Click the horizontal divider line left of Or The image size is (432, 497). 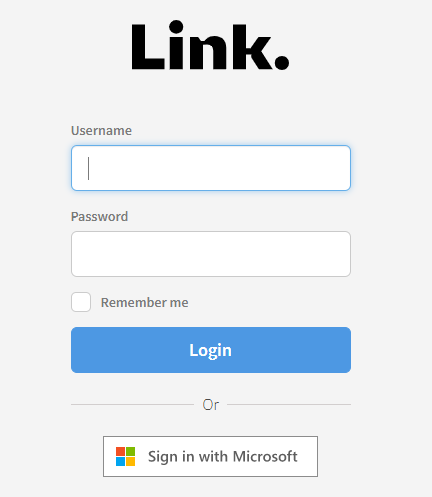point(132,405)
